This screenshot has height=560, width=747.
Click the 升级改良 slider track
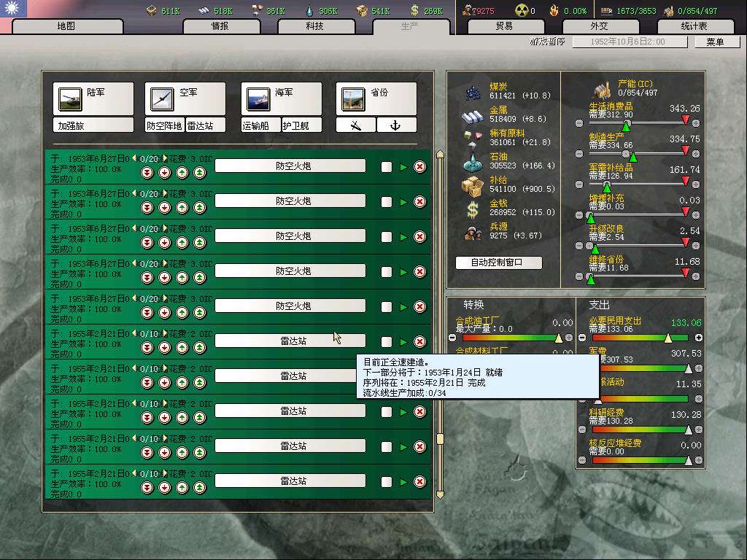637,246
